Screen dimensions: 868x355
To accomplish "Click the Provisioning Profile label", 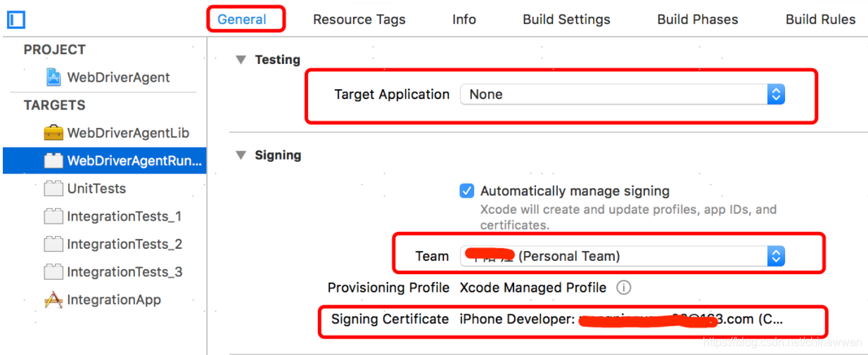I will click(x=388, y=288).
